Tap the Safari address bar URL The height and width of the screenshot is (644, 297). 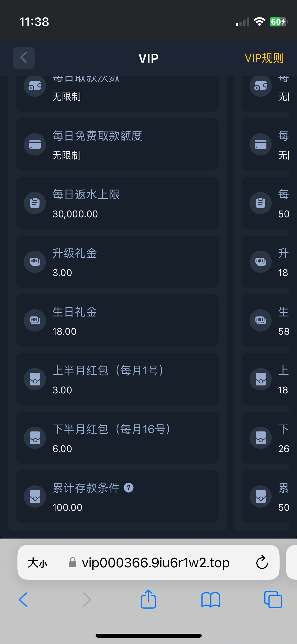coord(155,563)
